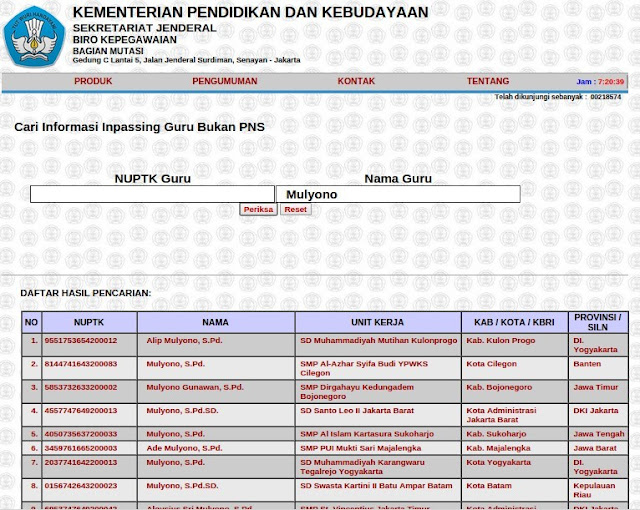640x510 pixels.
Task: Click the NAMA column header
Action: [216, 322]
